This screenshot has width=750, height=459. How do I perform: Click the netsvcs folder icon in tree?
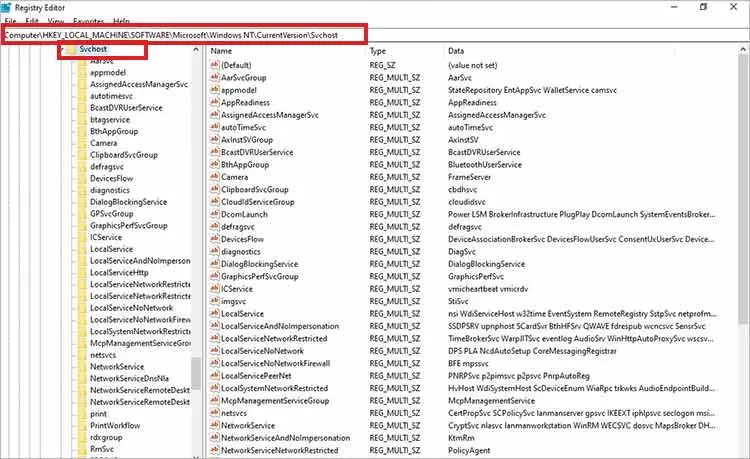pos(82,355)
